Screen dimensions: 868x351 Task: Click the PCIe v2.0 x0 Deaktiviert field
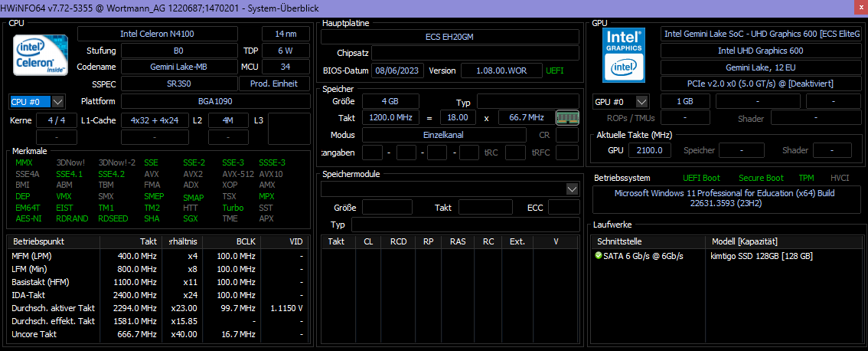tap(761, 84)
